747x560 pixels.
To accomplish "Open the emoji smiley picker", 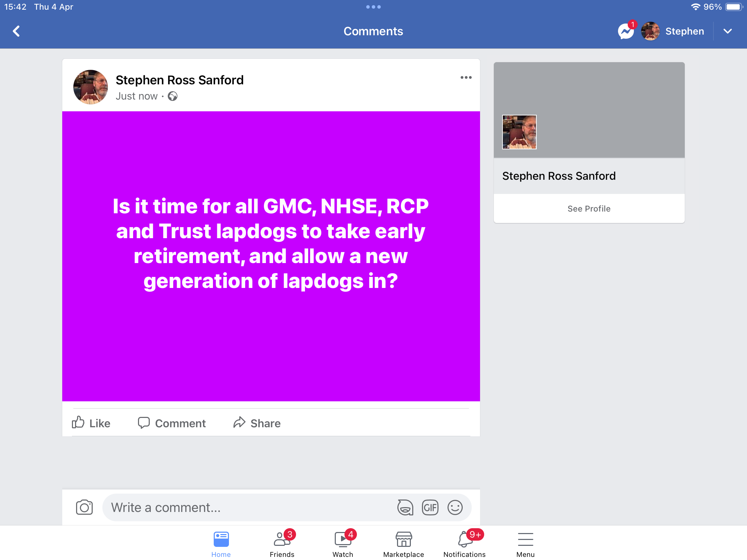I will [x=455, y=507].
